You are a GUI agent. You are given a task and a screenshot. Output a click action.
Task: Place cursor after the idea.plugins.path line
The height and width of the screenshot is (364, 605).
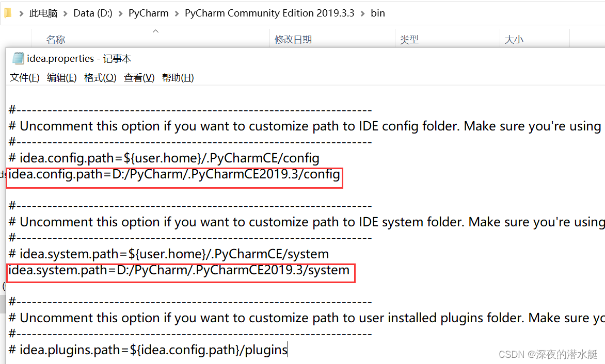(x=287, y=350)
